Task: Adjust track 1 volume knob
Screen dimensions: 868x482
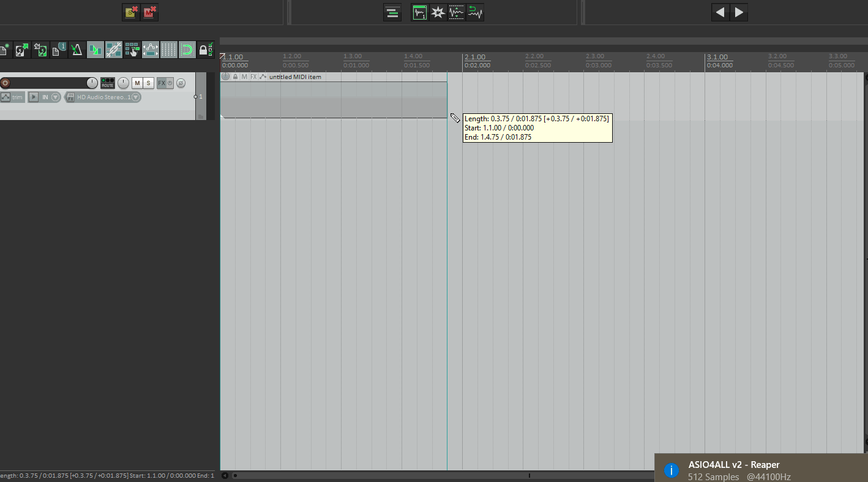Action: click(x=92, y=83)
